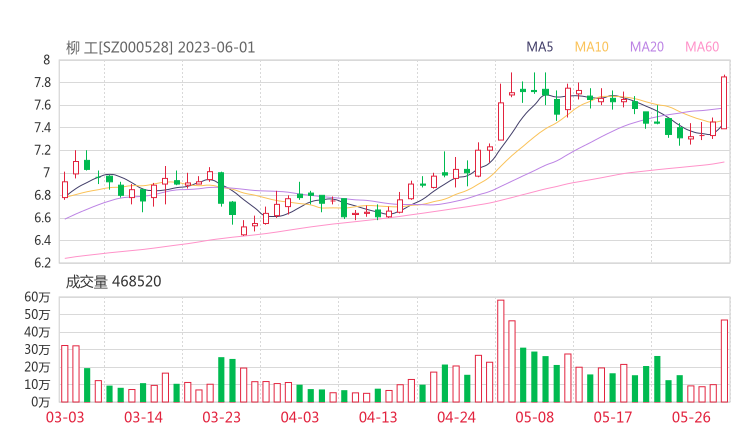This screenshot has width=740, height=440.
Task: Click the 03-14 date axis label
Action: pyautogui.click(x=143, y=417)
